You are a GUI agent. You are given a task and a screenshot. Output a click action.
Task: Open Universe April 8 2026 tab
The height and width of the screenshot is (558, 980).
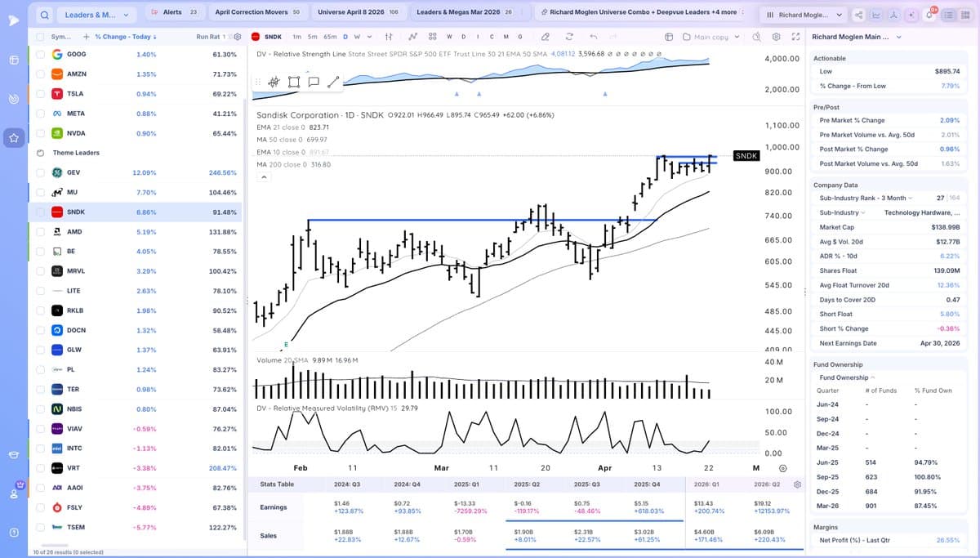click(358, 12)
